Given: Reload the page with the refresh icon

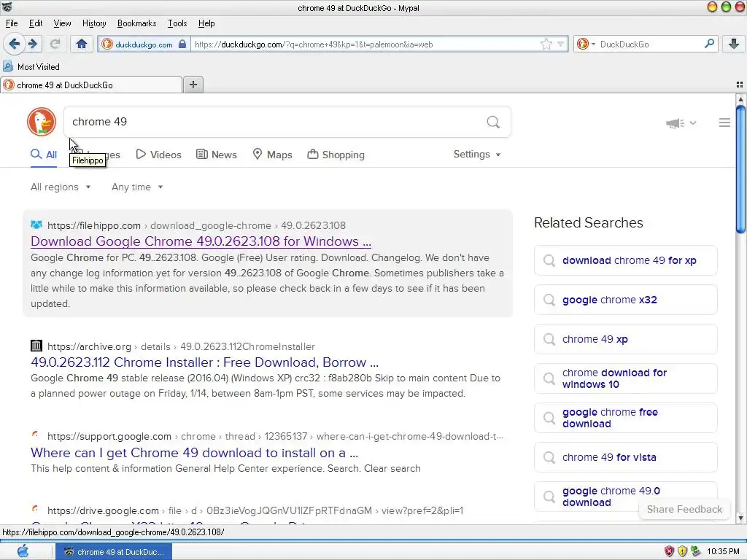Looking at the screenshot, I should click(55, 44).
